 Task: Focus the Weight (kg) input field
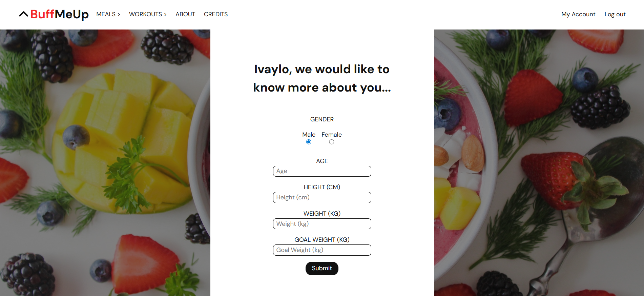pyautogui.click(x=322, y=224)
